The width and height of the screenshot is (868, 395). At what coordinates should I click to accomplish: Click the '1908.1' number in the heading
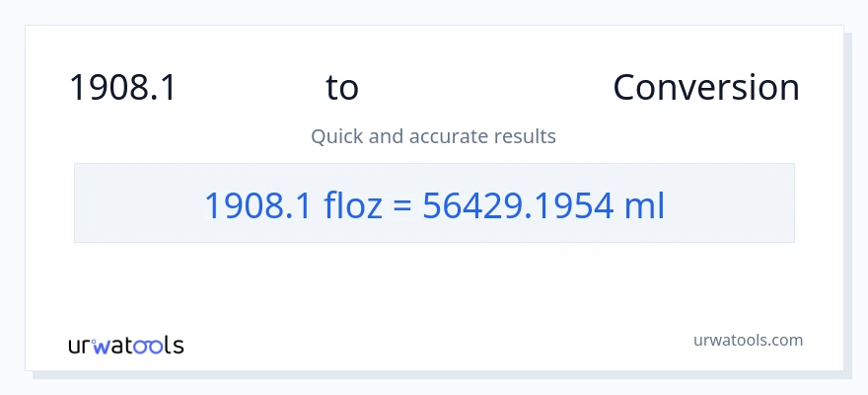point(122,88)
